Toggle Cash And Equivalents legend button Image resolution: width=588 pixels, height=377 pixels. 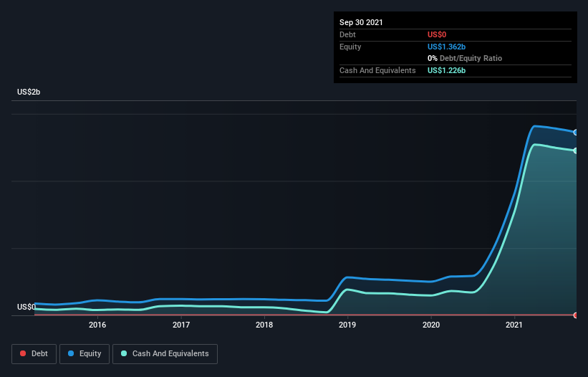click(165, 354)
